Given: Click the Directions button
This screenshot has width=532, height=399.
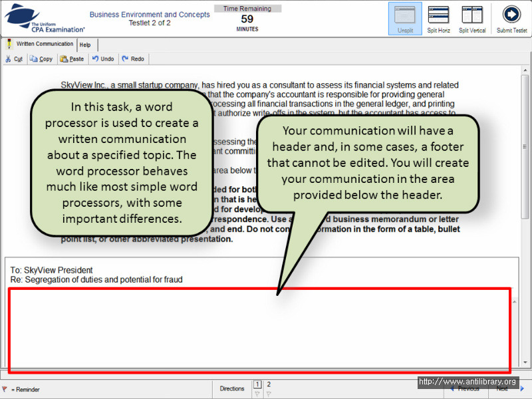Looking at the screenshot, I should coord(231,388).
